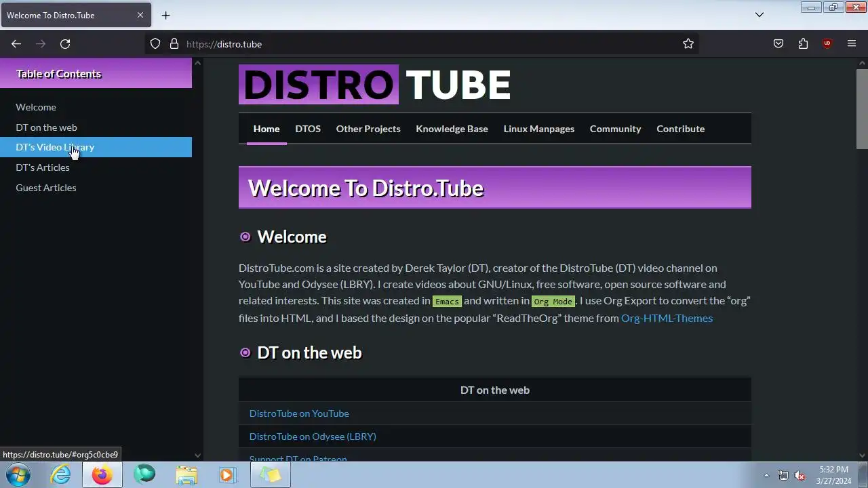This screenshot has width=868, height=488.
Task: Click the Emacs code tag
Action: click(447, 302)
